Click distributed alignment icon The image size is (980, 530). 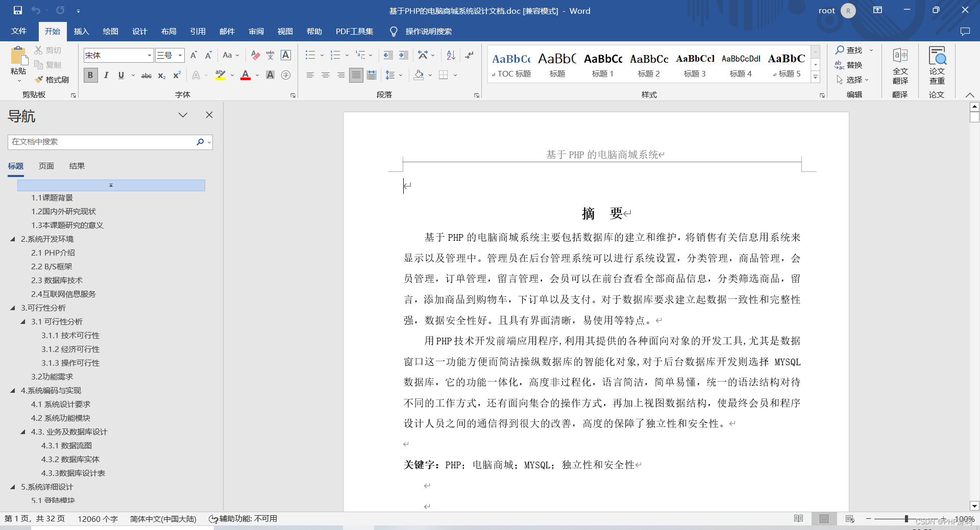click(x=372, y=75)
